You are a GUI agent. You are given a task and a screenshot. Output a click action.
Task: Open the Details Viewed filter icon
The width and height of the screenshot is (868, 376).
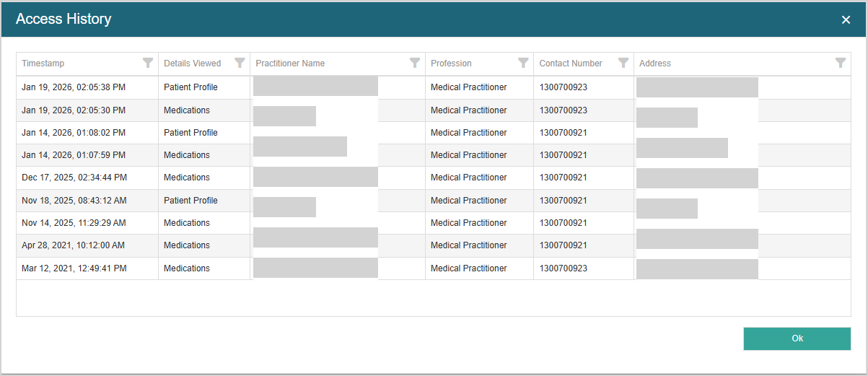[x=240, y=63]
